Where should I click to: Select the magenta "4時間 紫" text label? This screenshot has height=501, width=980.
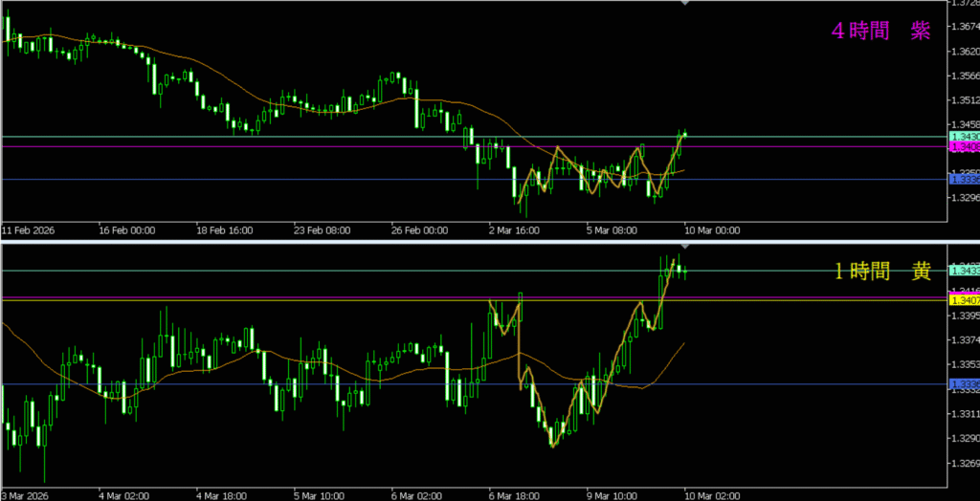[x=880, y=32]
